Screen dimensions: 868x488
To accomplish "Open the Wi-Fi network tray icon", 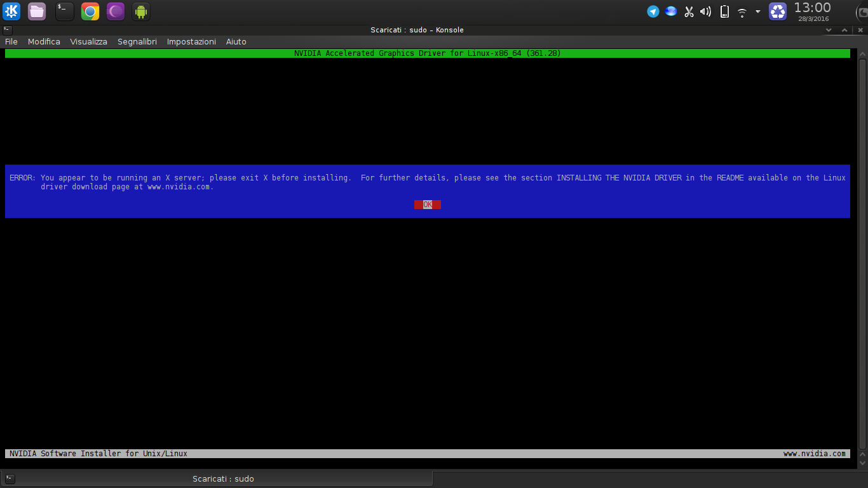I will click(x=742, y=12).
